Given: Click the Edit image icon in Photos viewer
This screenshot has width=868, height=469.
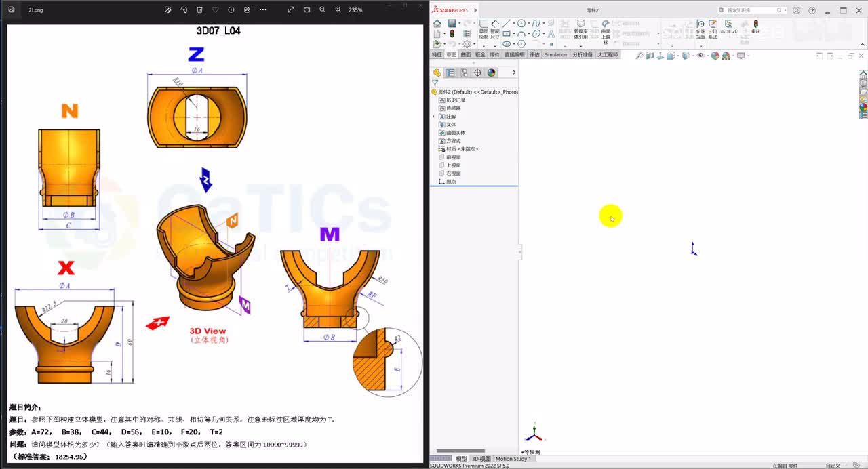Looking at the screenshot, I should 168,9.
